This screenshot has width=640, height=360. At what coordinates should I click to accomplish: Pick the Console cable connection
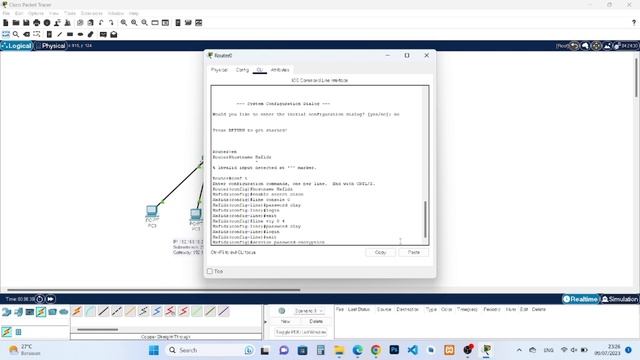[91, 311]
